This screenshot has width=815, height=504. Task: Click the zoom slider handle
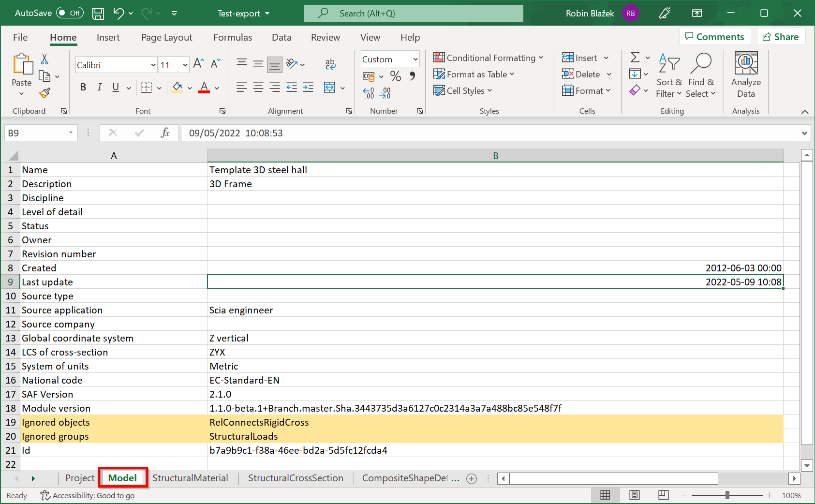pyautogui.click(x=727, y=495)
